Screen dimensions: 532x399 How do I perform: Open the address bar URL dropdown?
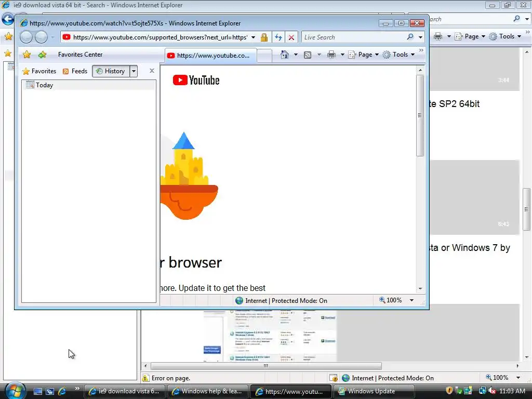pyautogui.click(x=253, y=37)
